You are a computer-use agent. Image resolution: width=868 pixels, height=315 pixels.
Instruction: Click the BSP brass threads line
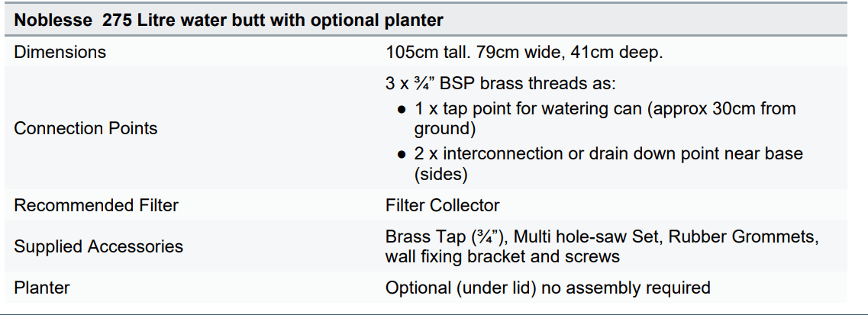502,83
